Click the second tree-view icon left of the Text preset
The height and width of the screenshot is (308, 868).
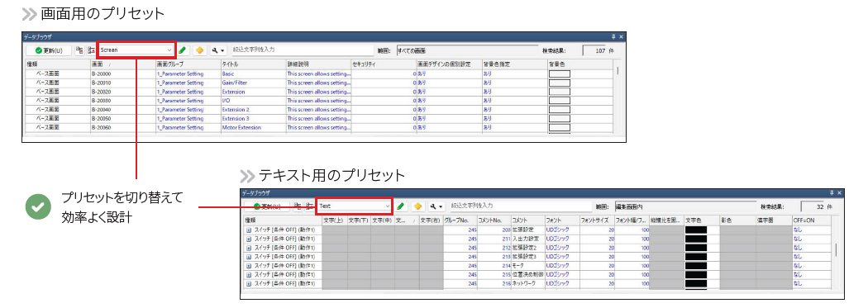click(x=309, y=206)
